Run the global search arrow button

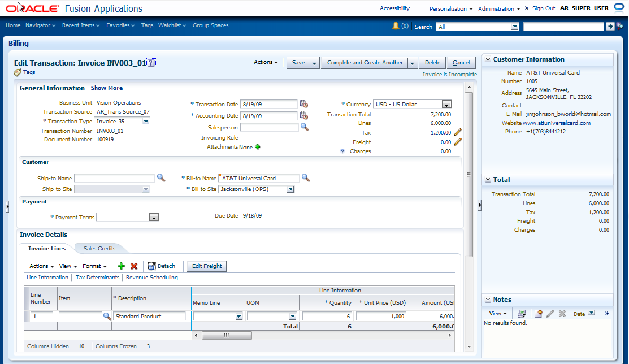(610, 27)
